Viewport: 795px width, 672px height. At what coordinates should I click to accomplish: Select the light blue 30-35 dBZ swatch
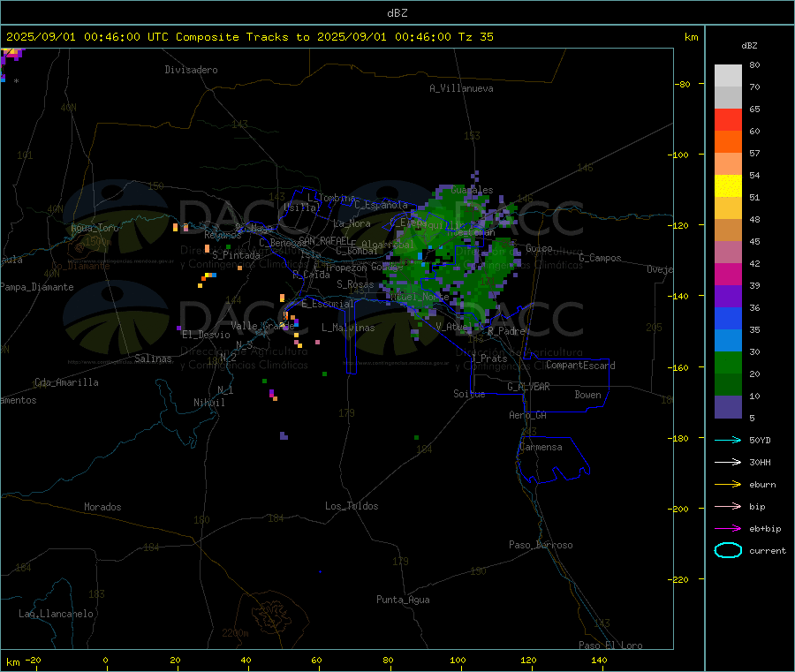tap(728, 341)
